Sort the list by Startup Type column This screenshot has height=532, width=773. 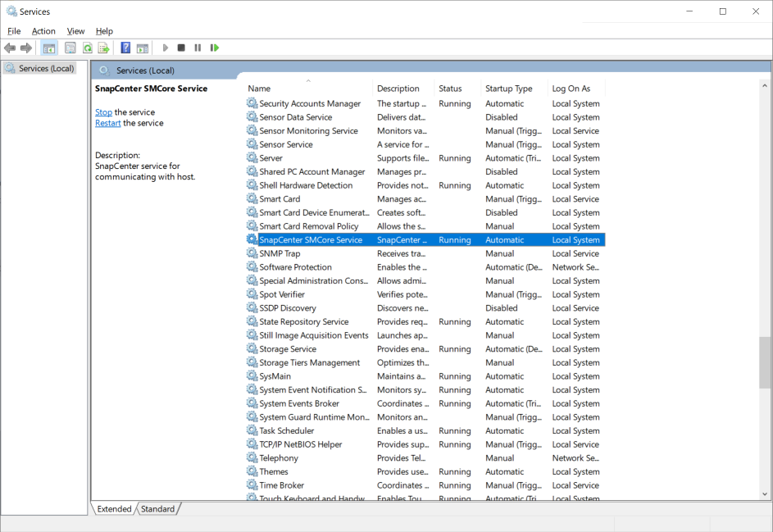click(508, 89)
